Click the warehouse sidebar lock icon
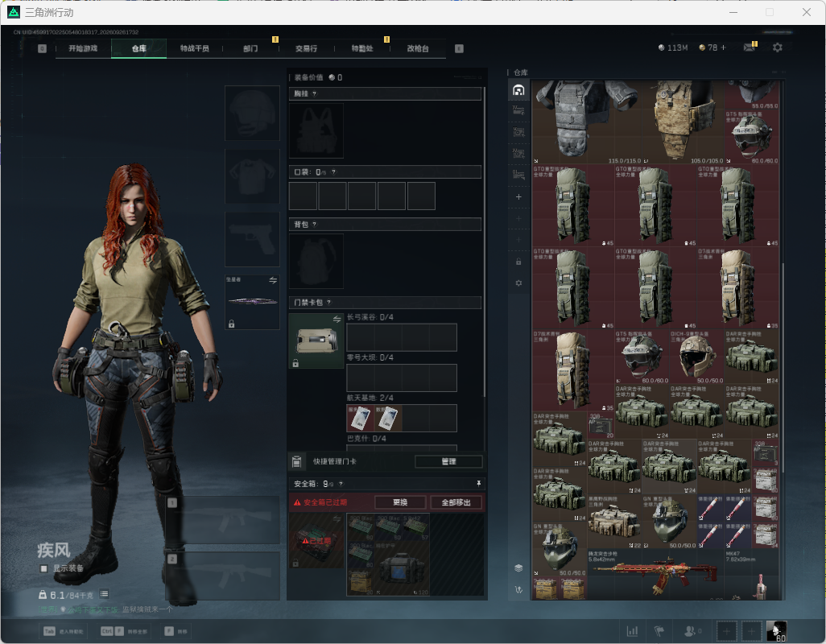The height and width of the screenshot is (644, 826). pos(518,262)
